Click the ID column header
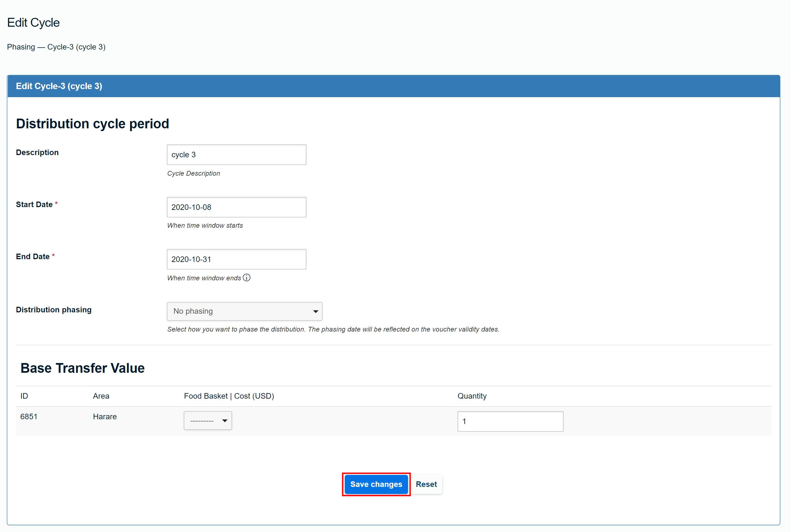Viewport: 791px width, 532px height. pyautogui.click(x=24, y=396)
